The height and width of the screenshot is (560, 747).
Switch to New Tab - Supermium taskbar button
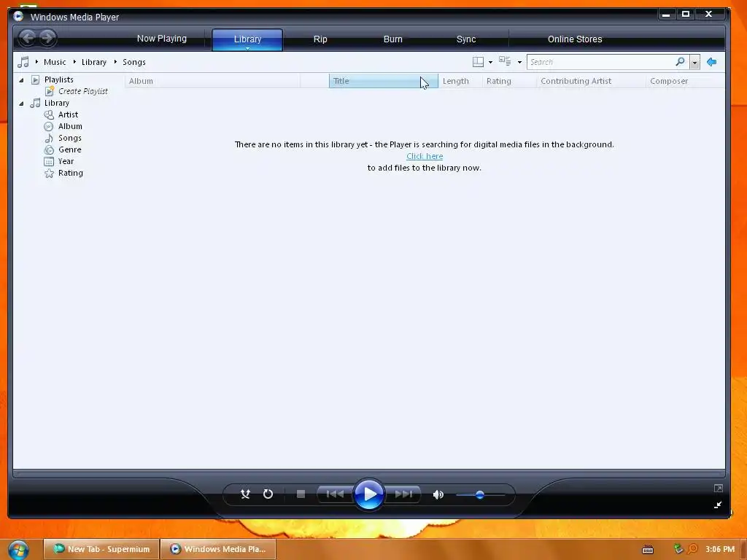[x=101, y=549]
